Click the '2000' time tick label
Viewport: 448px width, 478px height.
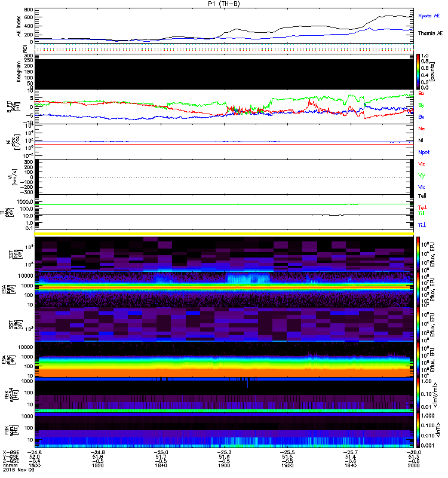point(413,465)
